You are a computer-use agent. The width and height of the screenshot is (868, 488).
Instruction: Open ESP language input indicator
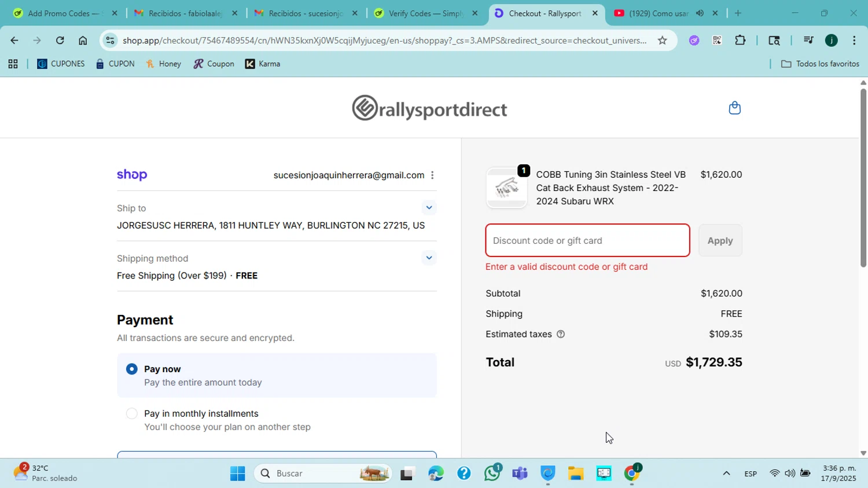pos(751,474)
